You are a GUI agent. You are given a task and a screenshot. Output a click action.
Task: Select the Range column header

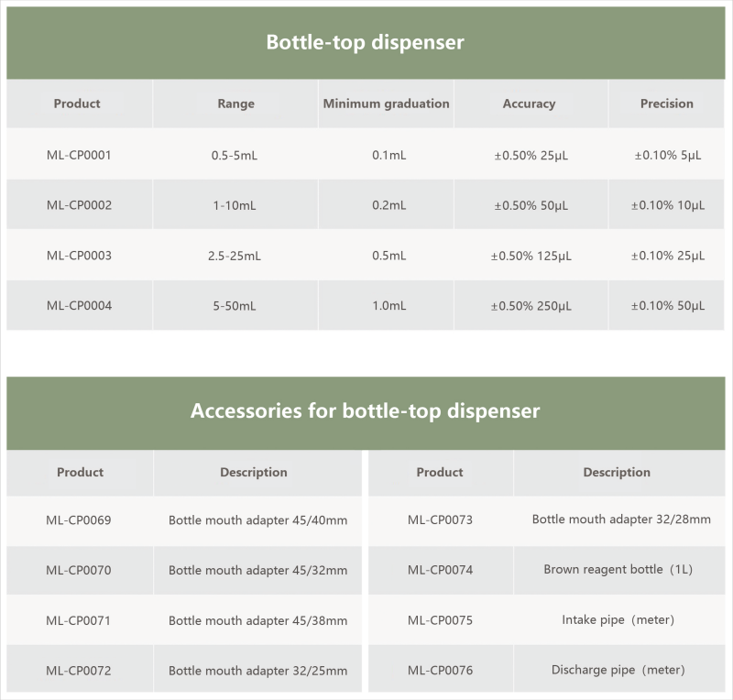pos(235,104)
